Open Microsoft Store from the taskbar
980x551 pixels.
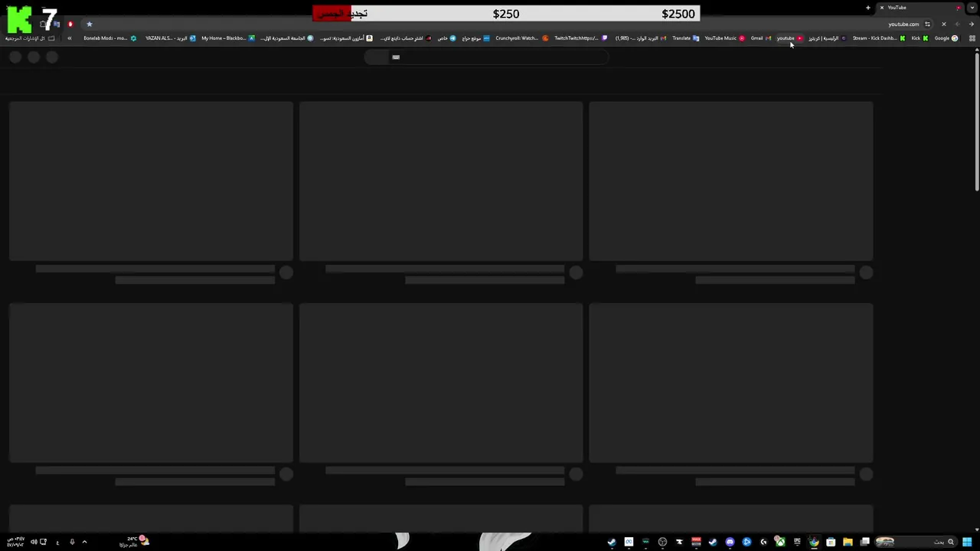pos(831,542)
